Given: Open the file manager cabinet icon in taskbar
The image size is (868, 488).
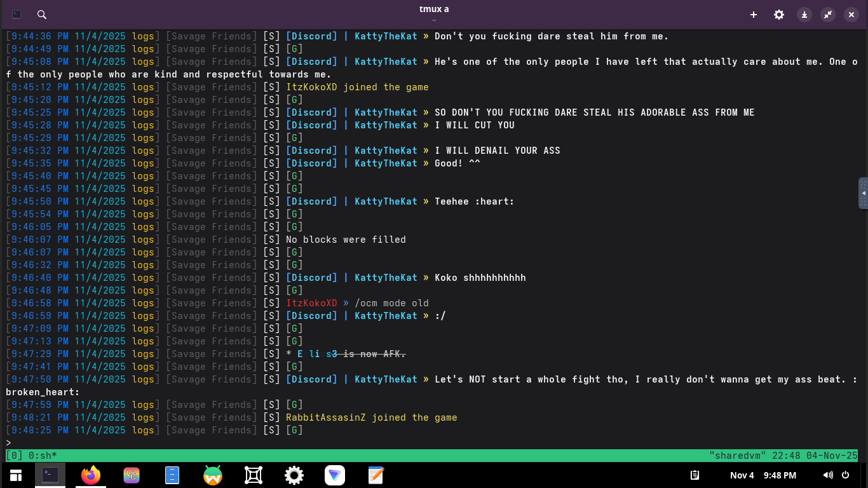Looking at the screenshot, I should (172, 475).
